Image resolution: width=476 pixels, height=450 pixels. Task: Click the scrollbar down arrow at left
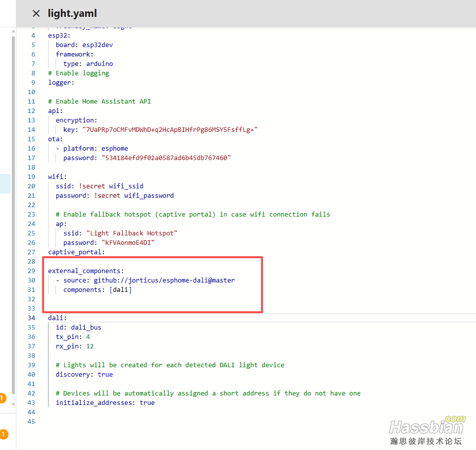click(13, 404)
